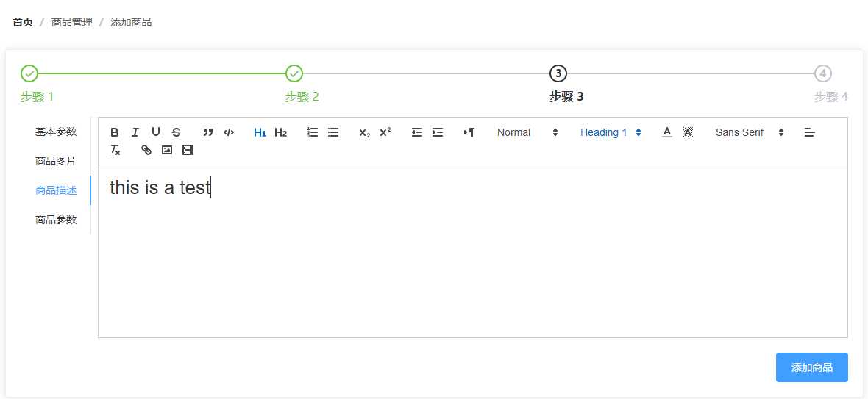Toggle italic formatting button

(135, 132)
